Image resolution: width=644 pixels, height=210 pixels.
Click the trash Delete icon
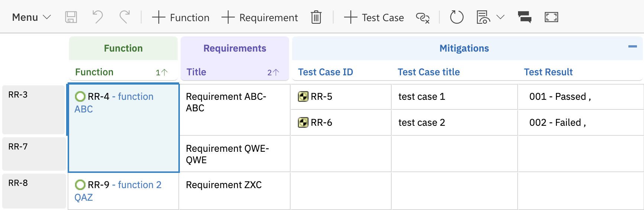point(316,17)
